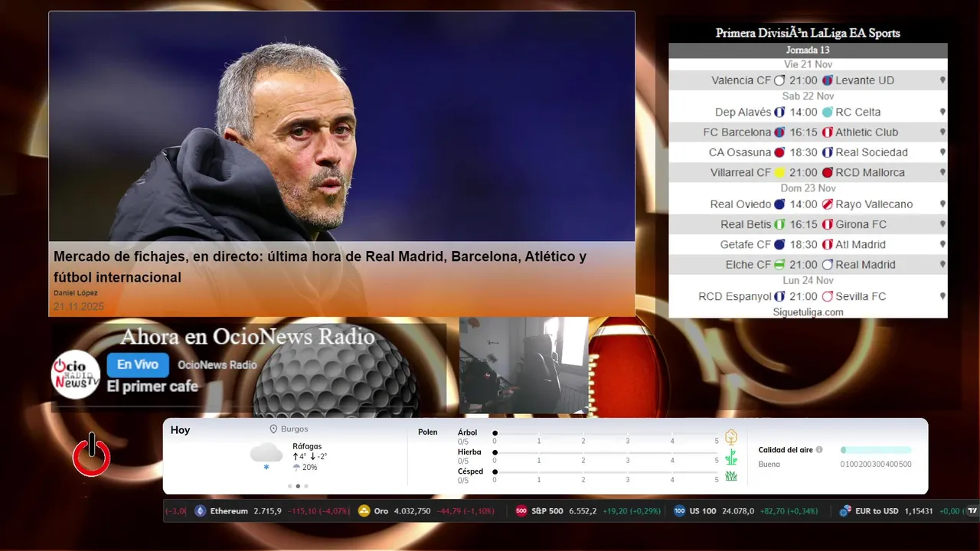Click the article date 21.11.2025

click(x=78, y=307)
